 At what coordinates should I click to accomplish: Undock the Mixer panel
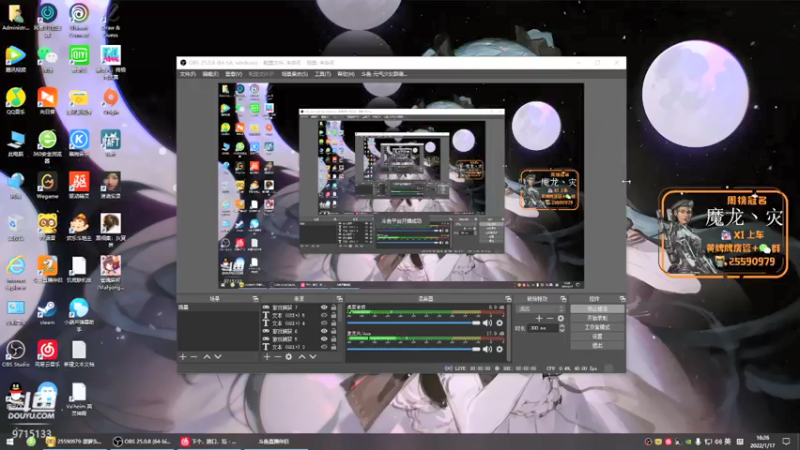(508, 299)
